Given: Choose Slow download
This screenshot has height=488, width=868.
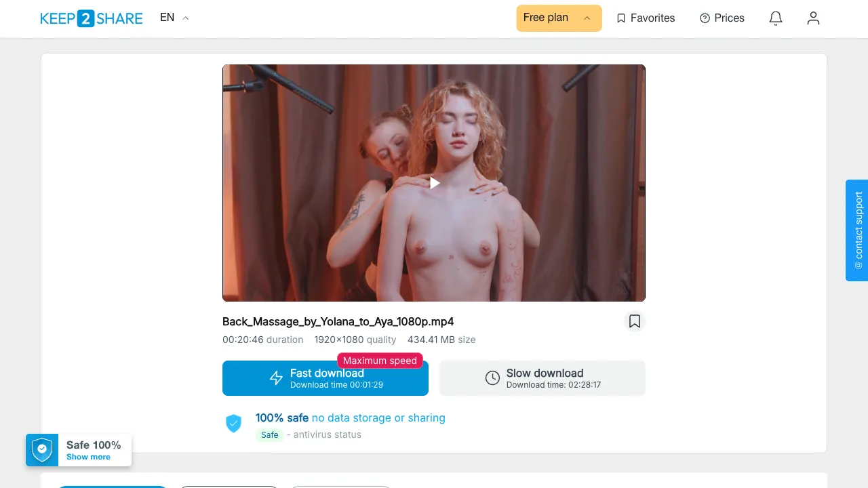Looking at the screenshot, I should (542, 378).
